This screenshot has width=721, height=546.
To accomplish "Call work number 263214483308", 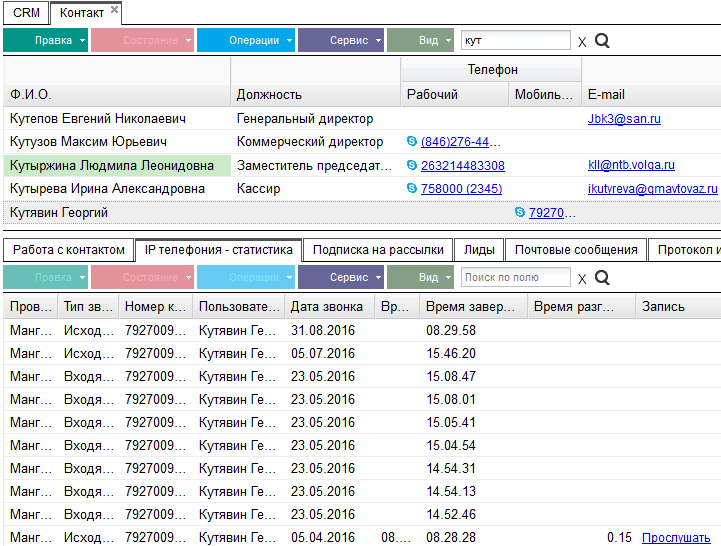I will click(463, 166).
